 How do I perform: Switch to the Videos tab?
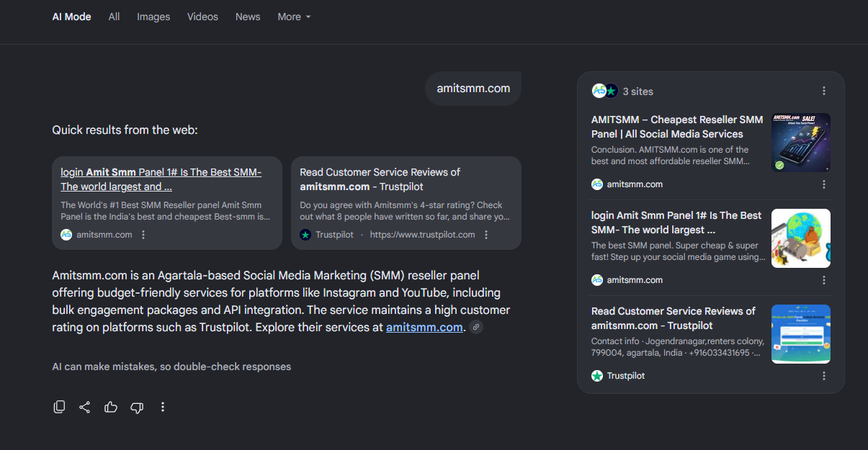click(x=202, y=17)
